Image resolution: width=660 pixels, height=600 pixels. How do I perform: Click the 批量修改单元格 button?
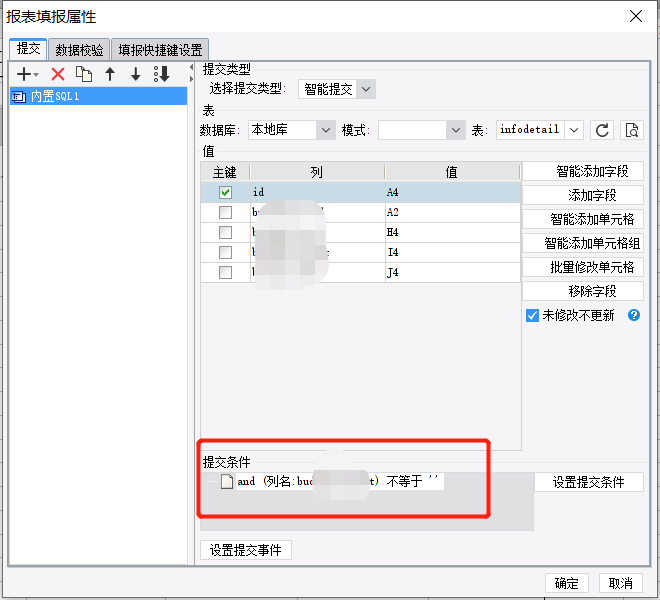point(583,267)
